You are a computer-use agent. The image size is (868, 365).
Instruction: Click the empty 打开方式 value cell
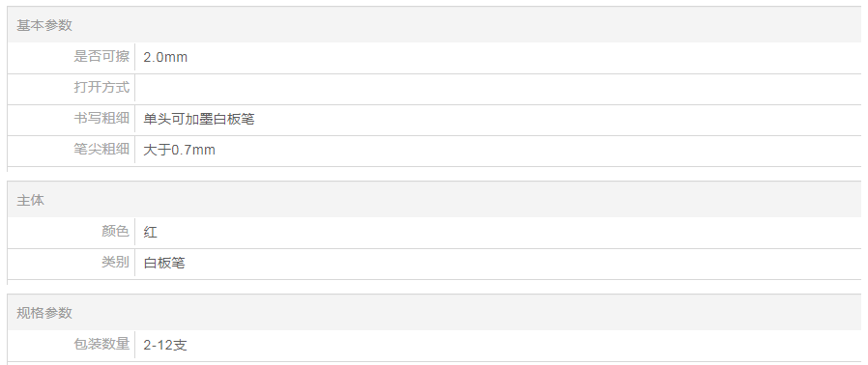point(498,88)
